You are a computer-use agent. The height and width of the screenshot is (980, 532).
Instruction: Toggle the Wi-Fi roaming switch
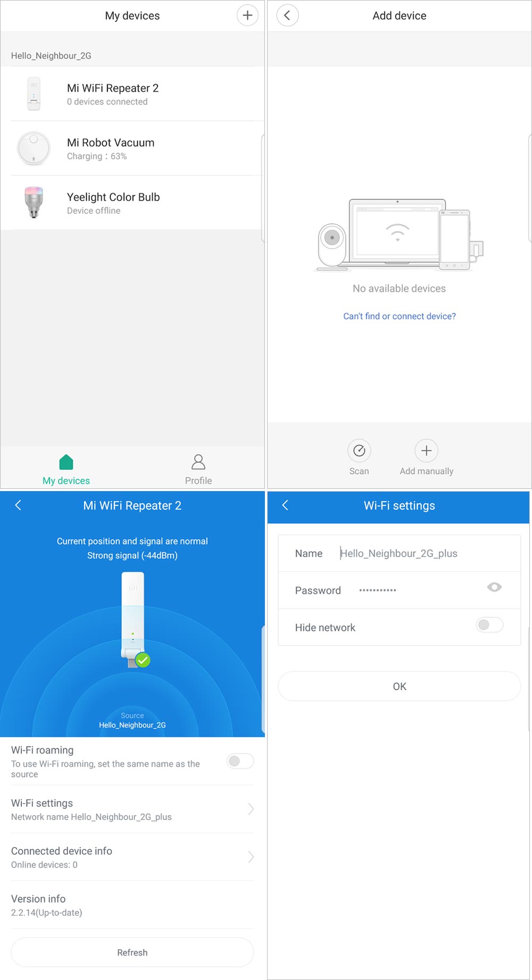[240, 761]
